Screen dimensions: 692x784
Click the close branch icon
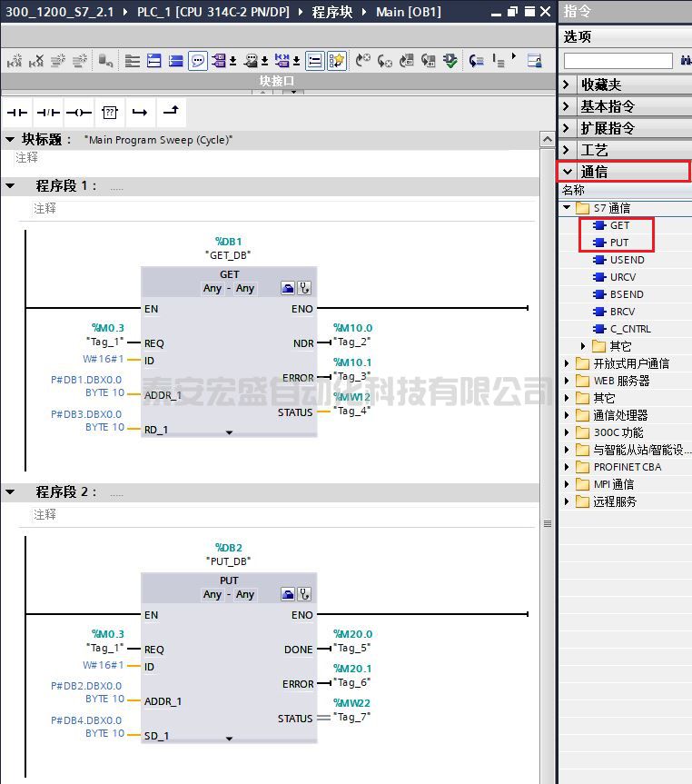pyautogui.click(x=170, y=112)
